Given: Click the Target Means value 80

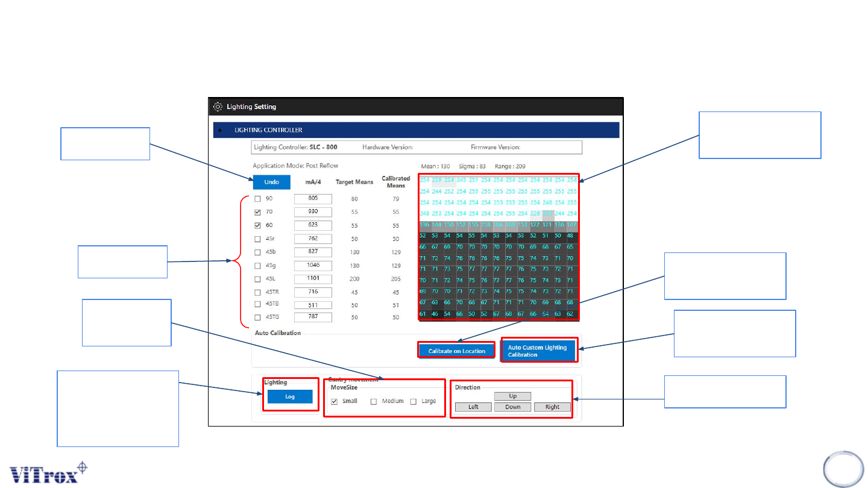Looking at the screenshot, I should click(354, 199).
